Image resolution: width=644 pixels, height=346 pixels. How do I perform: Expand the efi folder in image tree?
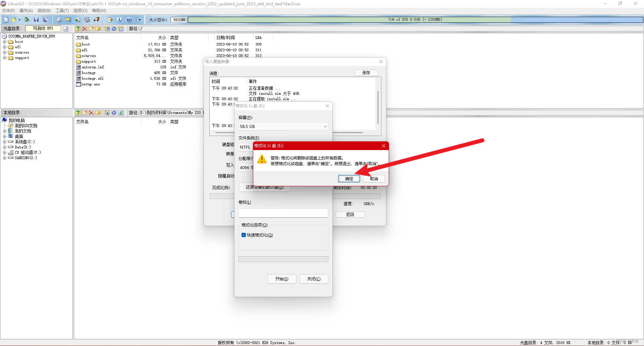[5, 47]
